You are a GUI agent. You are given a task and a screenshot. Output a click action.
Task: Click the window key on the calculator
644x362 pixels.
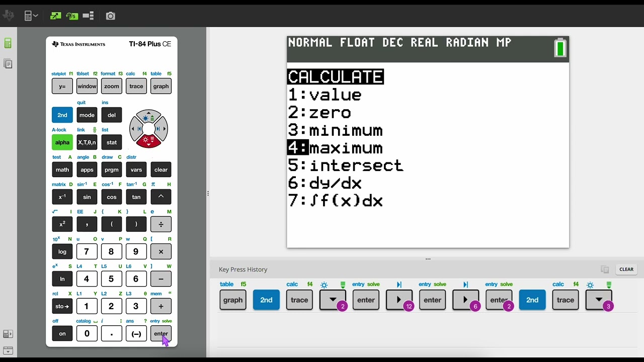tap(87, 86)
